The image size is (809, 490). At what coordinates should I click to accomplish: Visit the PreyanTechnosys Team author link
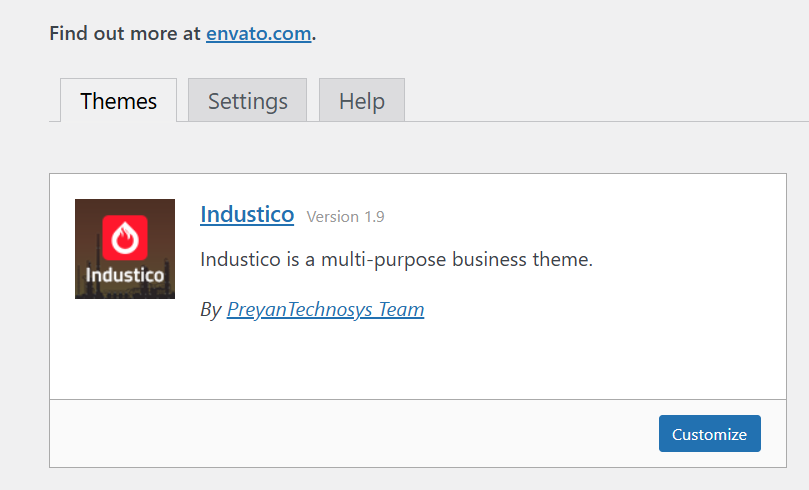click(325, 310)
